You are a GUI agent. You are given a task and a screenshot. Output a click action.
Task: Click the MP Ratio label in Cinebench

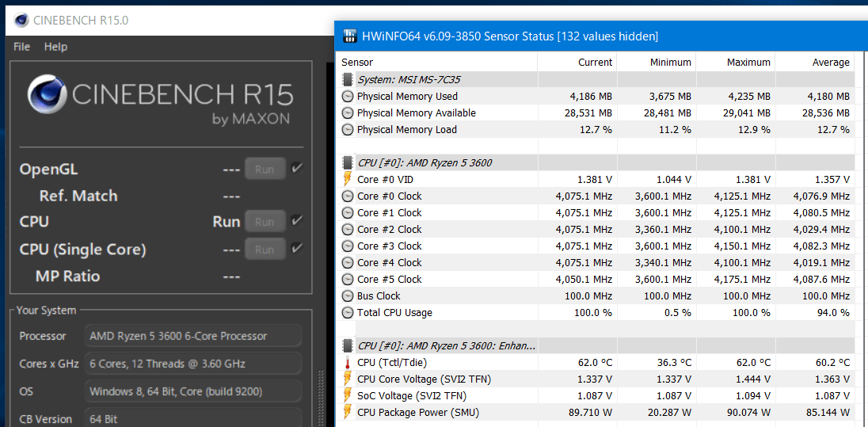(67, 276)
